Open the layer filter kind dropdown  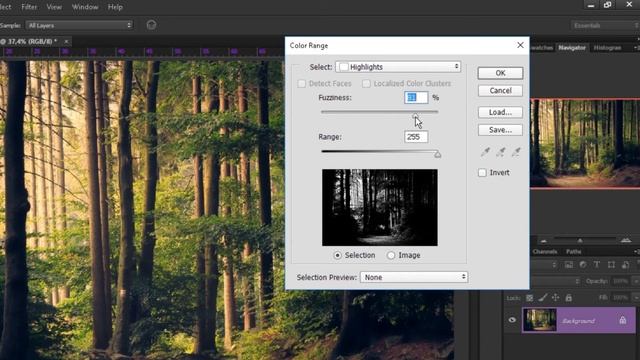[x=544, y=264]
